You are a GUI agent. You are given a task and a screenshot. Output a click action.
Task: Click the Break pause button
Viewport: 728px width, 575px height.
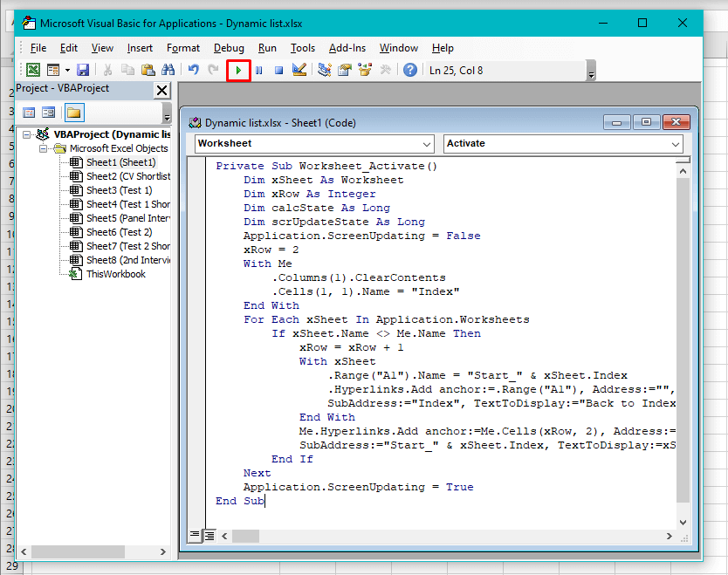click(x=259, y=70)
